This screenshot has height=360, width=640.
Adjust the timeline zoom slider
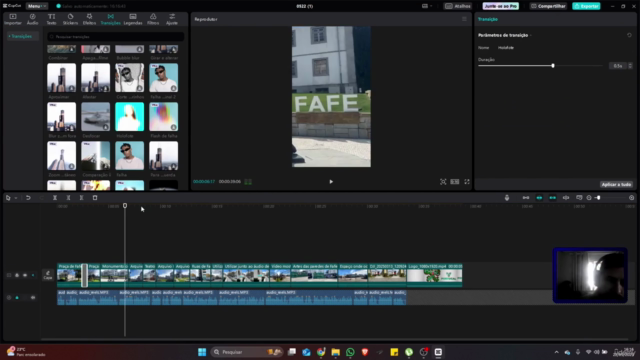click(598, 198)
